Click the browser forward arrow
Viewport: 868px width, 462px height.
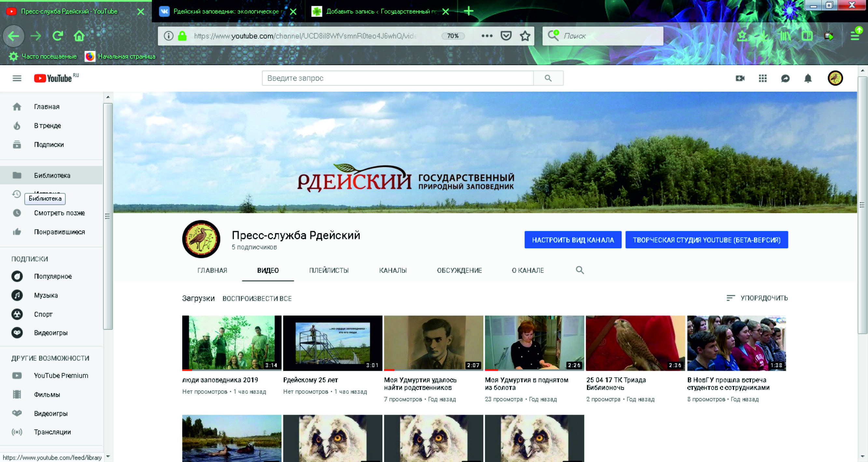point(36,36)
